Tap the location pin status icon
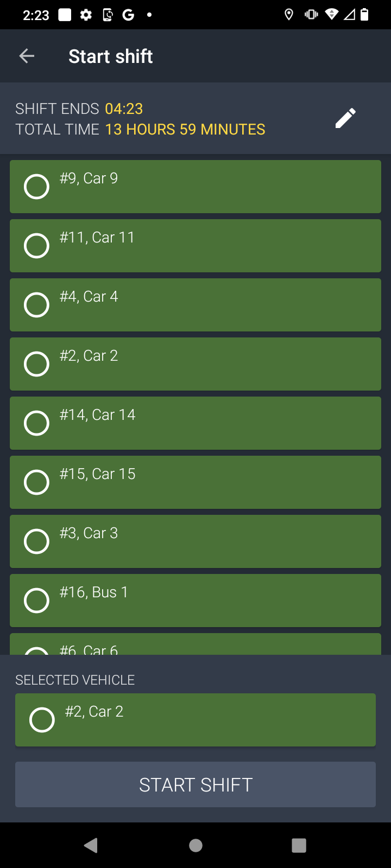Image resolution: width=391 pixels, height=868 pixels. click(x=289, y=15)
